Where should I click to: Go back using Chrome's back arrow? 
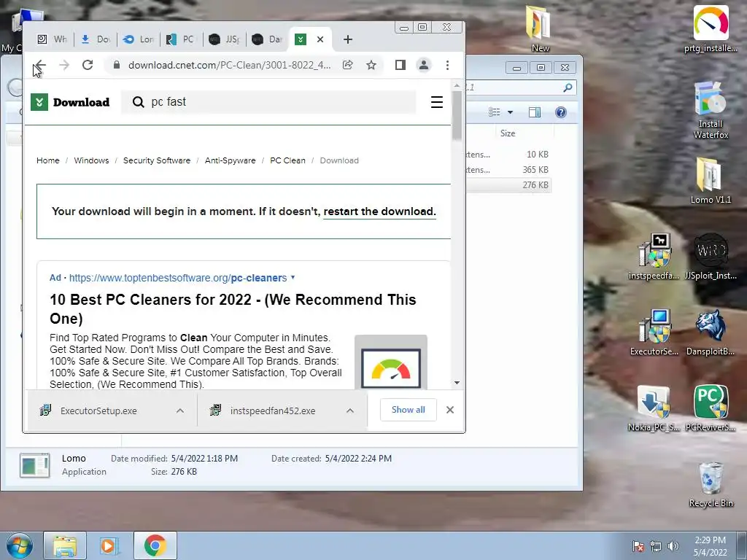[41, 65]
